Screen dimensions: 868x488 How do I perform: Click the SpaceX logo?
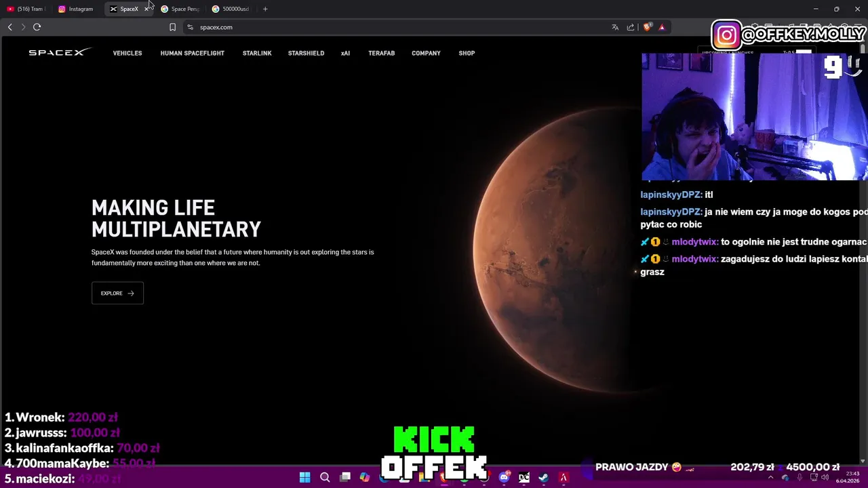point(59,52)
